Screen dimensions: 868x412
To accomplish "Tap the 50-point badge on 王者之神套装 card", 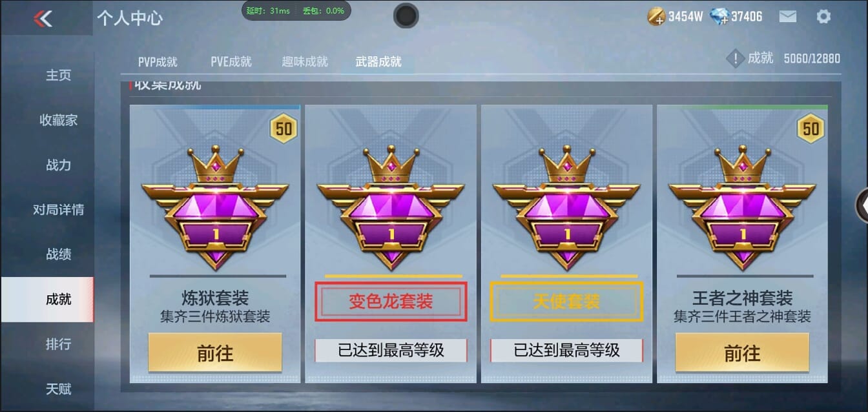I will coord(811,129).
